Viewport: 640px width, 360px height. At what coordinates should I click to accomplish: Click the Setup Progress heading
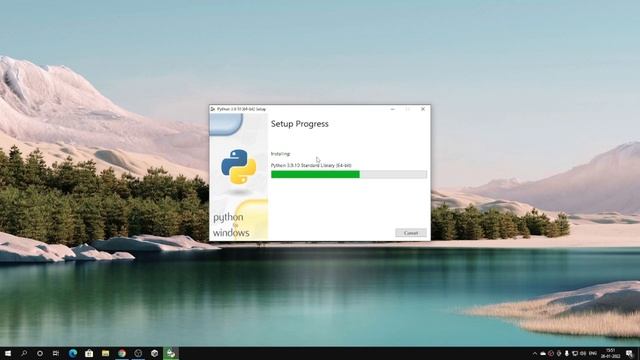click(300, 124)
